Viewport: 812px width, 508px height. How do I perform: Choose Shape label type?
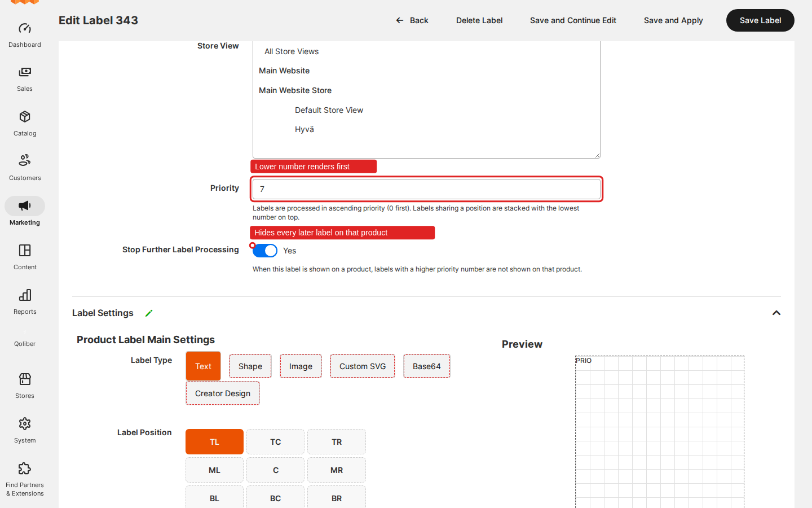[250, 366]
